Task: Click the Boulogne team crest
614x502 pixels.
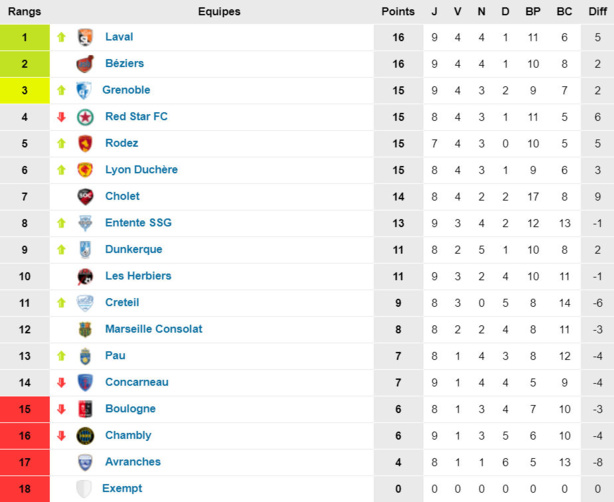Action: pos(85,409)
